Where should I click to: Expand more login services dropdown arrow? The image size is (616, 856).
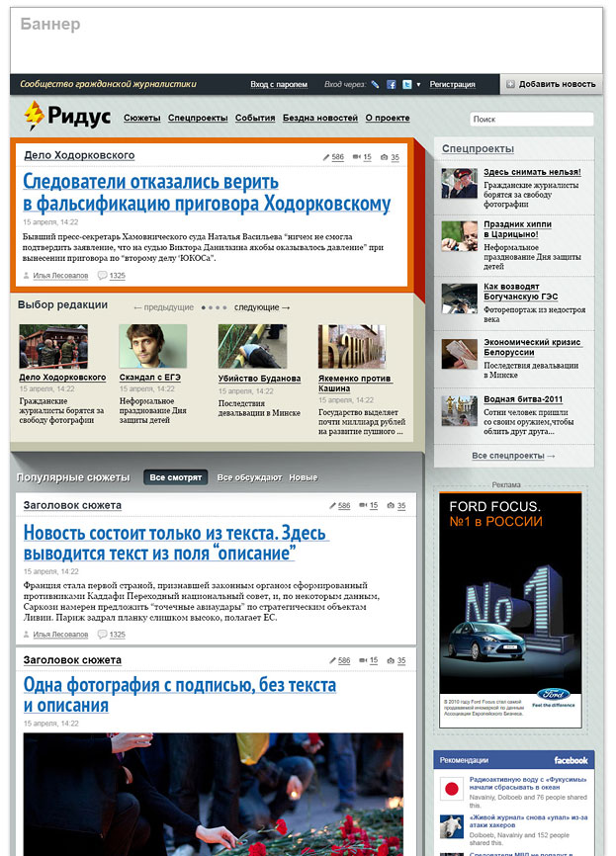[x=418, y=85]
